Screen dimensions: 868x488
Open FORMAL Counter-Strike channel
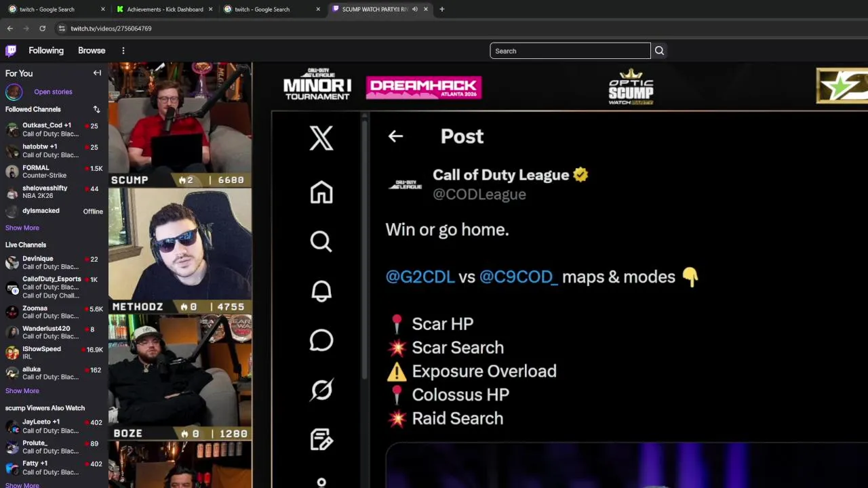(x=54, y=171)
